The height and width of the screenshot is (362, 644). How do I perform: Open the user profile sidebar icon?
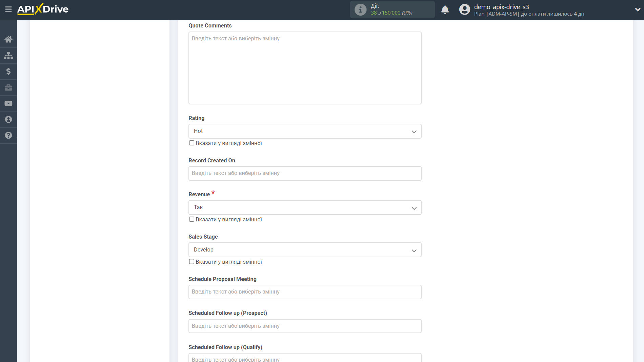pyautogui.click(x=8, y=119)
